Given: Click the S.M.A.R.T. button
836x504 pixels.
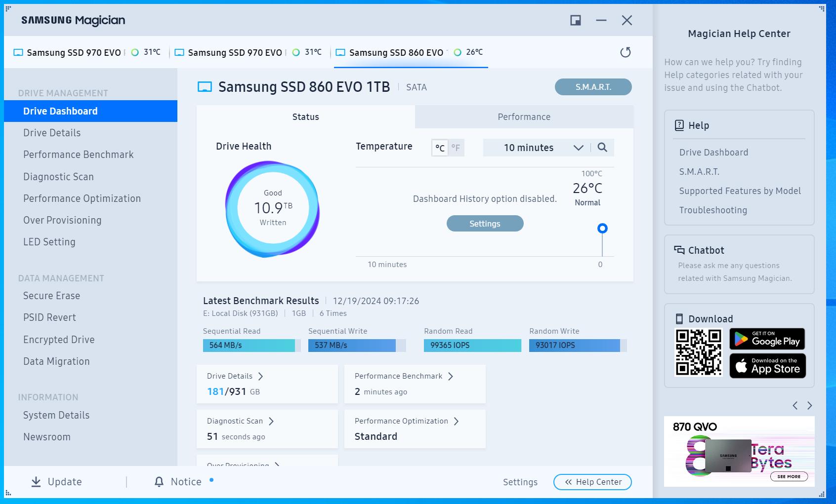Looking at the screenshot, I should [x=593, y=87].
